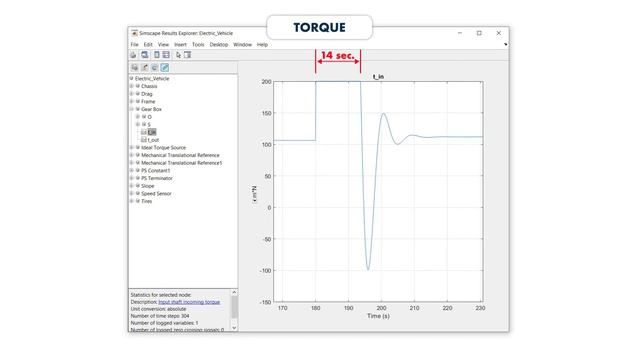The height and width of the screenshot is (360, 640).
Task: Expand the Tires tree node
Action: [x=131, y=201]
